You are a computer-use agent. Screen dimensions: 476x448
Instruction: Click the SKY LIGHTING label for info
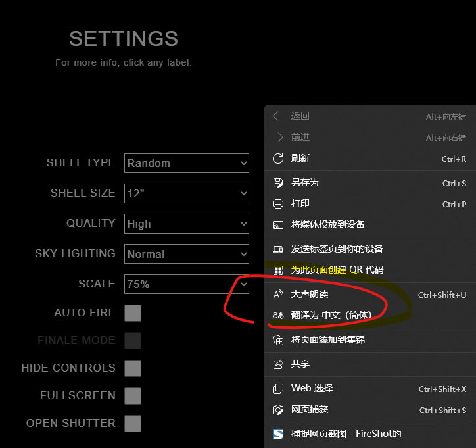pos(75,254)
